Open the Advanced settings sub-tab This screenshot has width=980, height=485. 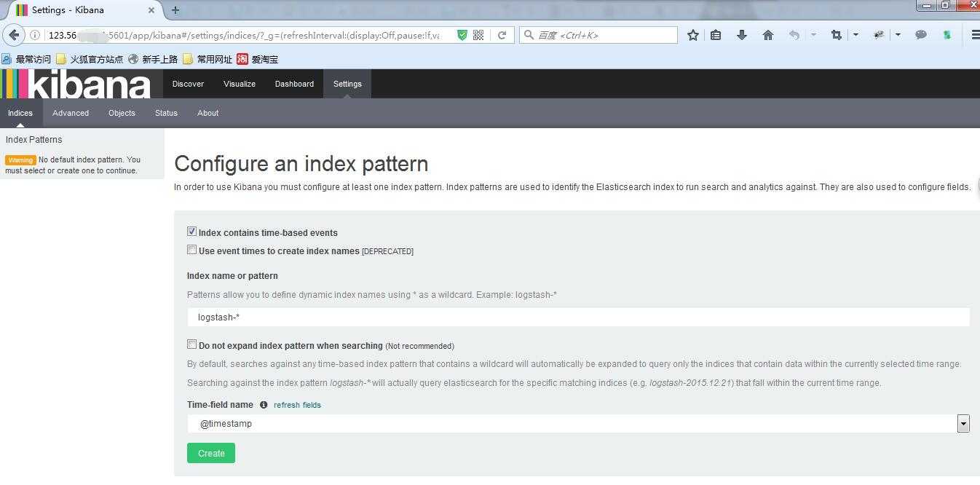point(71,113)
